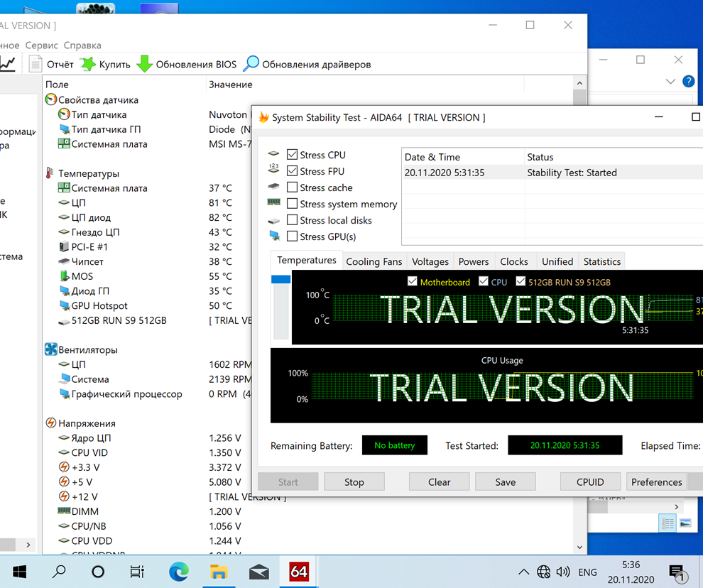Open BIOS updates green arrow icon

[144, 64]
